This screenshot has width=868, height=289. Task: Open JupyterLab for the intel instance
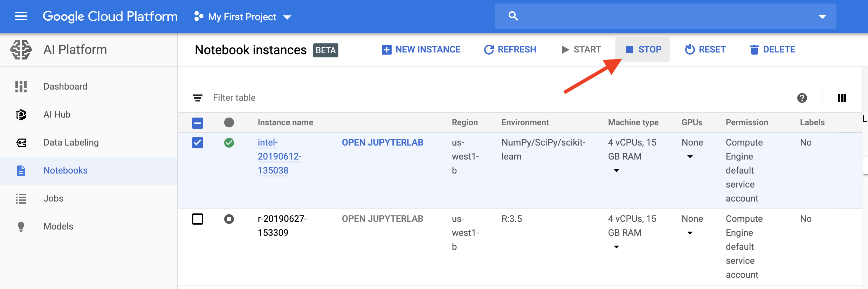(383, 142)
